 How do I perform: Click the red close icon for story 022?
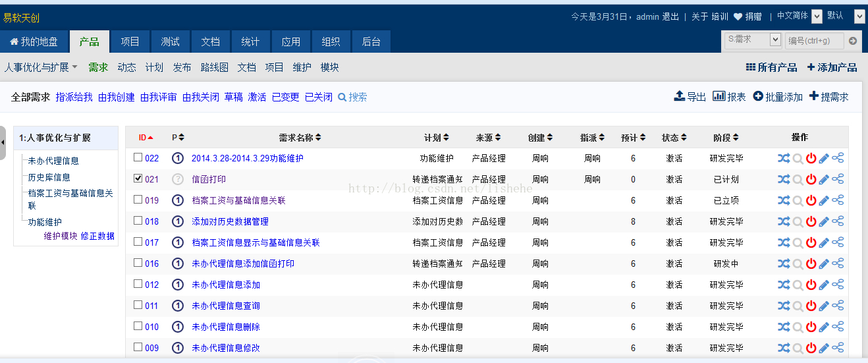(811, 158)
